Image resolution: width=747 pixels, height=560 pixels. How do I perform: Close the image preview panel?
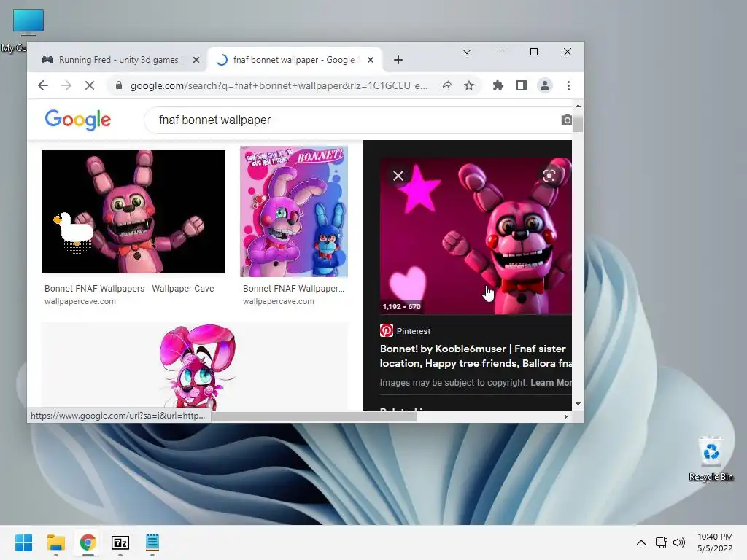click(x=398, y=176)
